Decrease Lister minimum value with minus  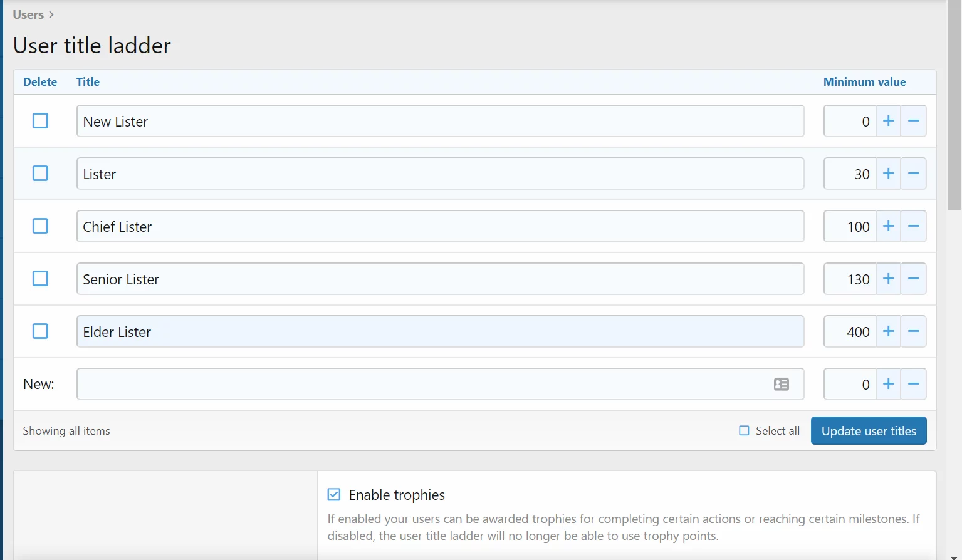tap(913, 174)
